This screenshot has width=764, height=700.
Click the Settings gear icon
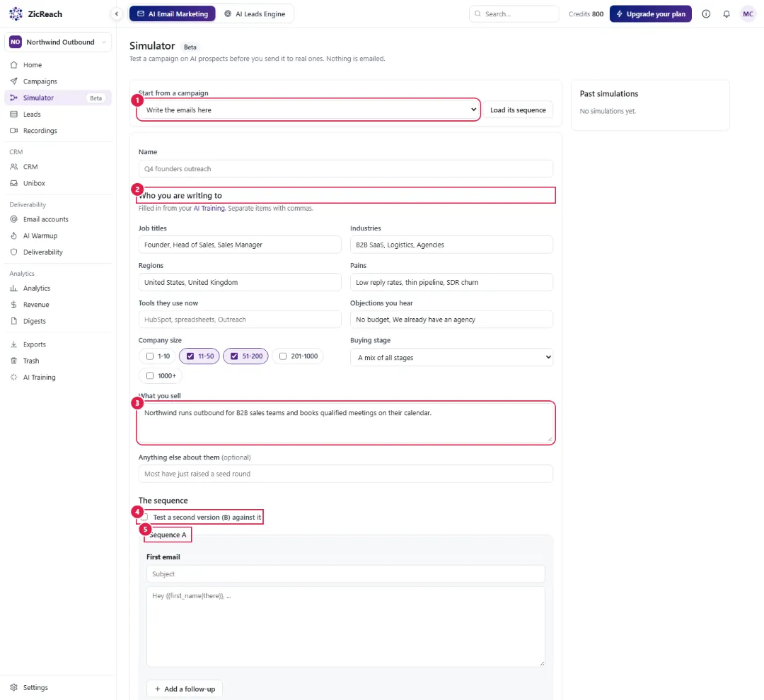(13, 687)
